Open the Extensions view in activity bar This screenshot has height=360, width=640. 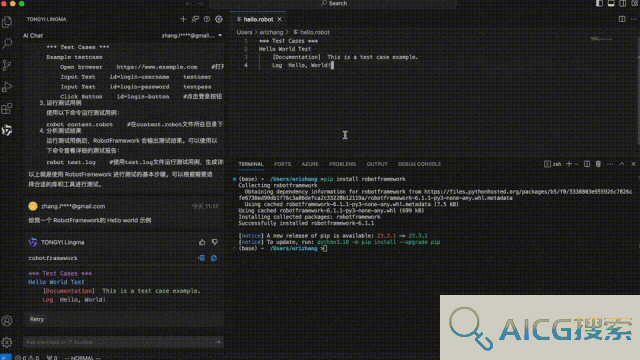coord(7,109)
